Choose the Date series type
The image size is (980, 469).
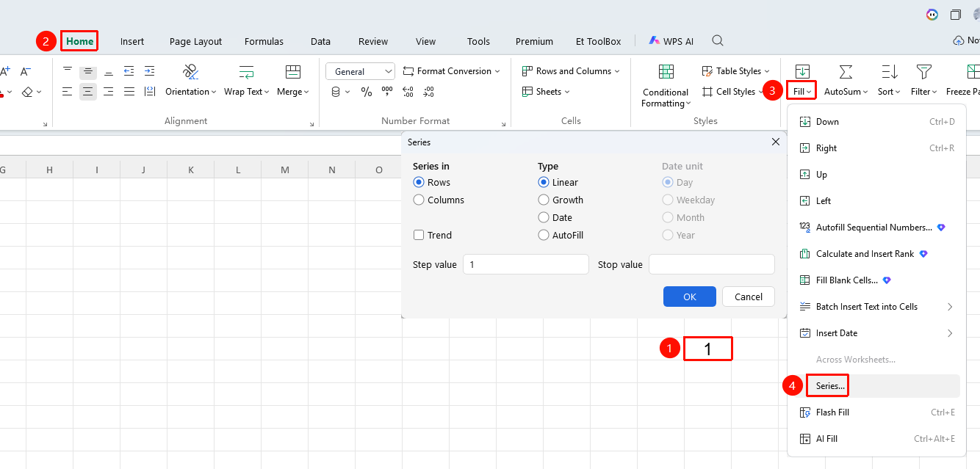click(x=544, y=217)
